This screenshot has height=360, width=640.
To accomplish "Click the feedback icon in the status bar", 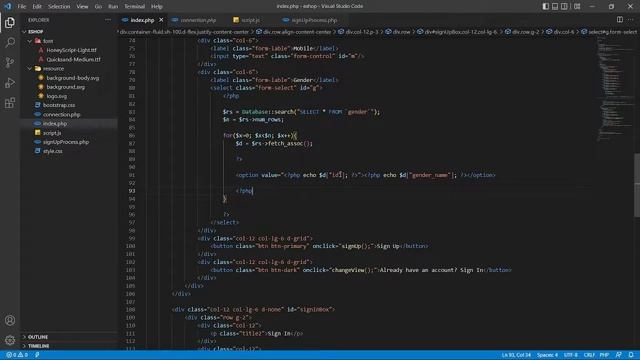I will pyautogui.click(x=619, y=355).
